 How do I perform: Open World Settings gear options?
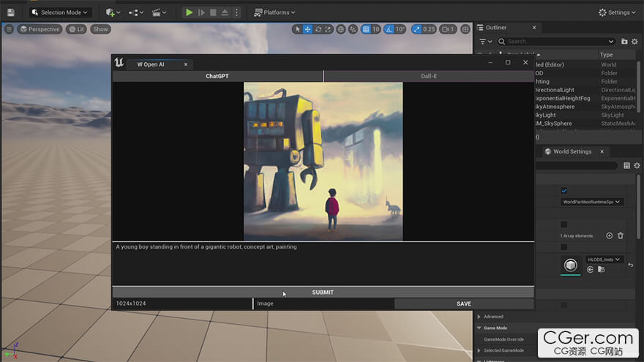tap(637, 165)
